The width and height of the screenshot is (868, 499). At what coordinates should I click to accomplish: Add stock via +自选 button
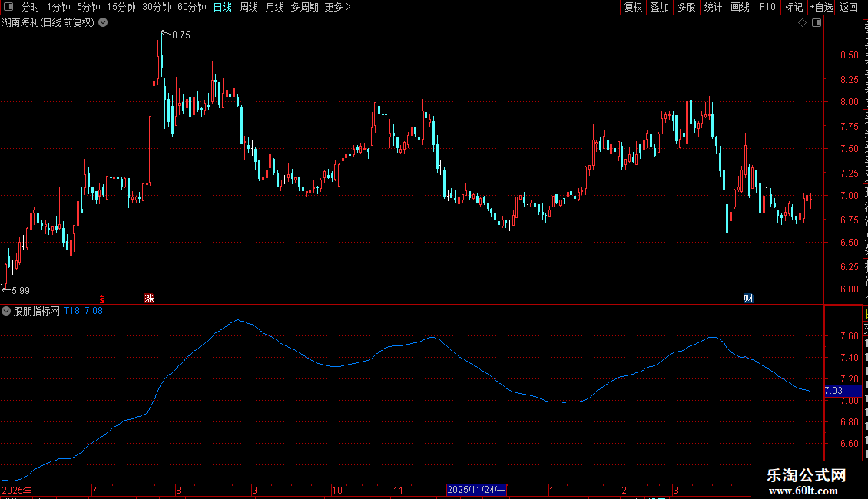tap(821, 7)
